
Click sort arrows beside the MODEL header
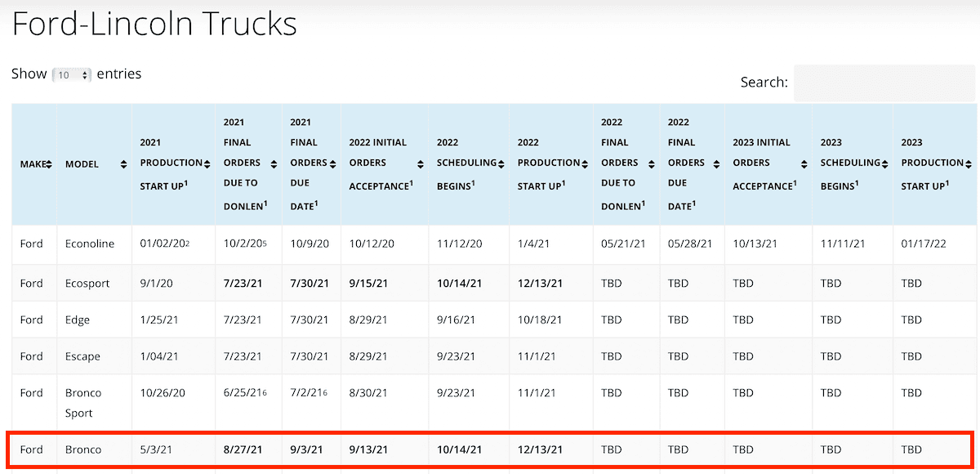coord(123,164)
